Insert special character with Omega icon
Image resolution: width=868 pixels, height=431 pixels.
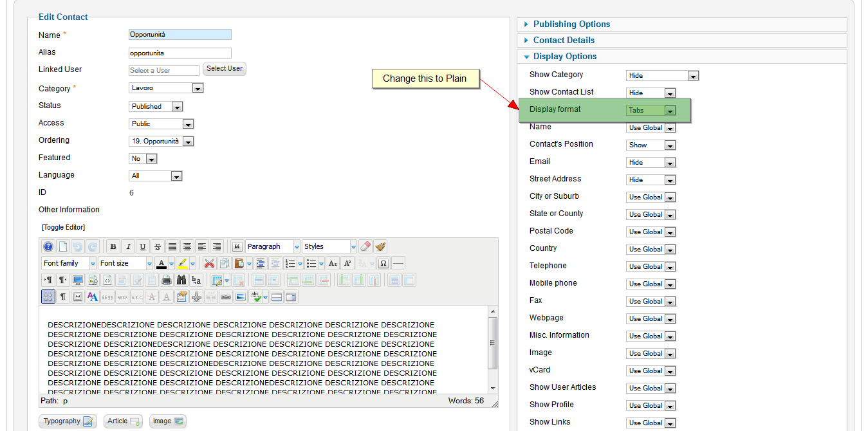[383, 263]
